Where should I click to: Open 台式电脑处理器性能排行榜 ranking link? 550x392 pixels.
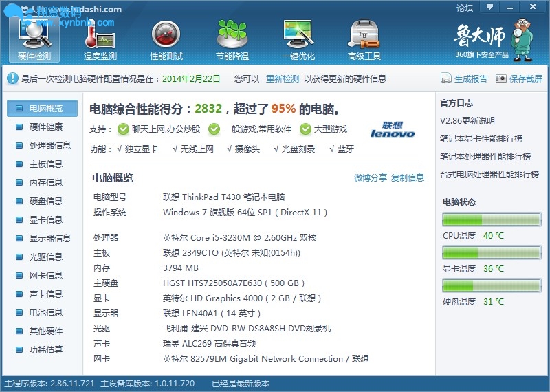click(x=489, y=175)
